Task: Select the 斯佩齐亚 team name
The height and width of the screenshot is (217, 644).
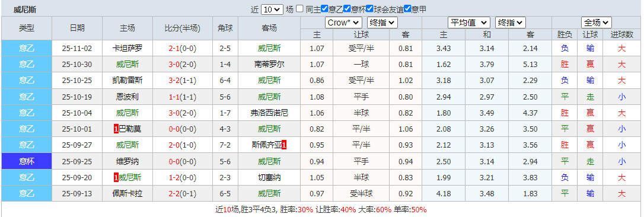Action: 266,145
